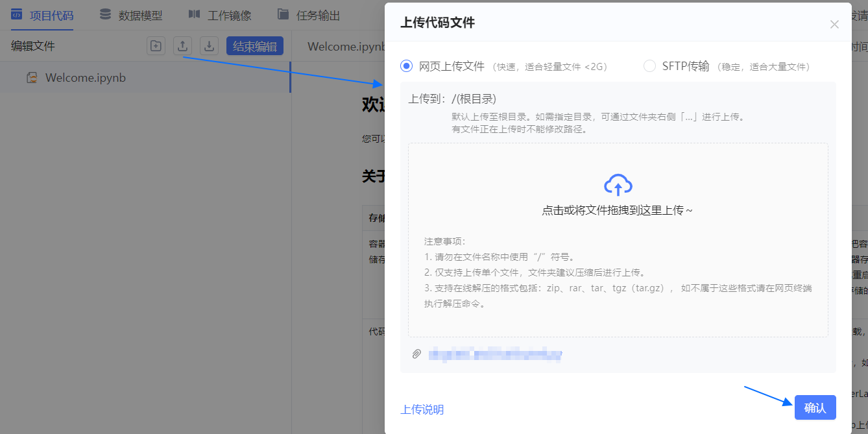The image size is (868, 434).
Task: Click the 任务输出 folder icon
Action: 283,15
